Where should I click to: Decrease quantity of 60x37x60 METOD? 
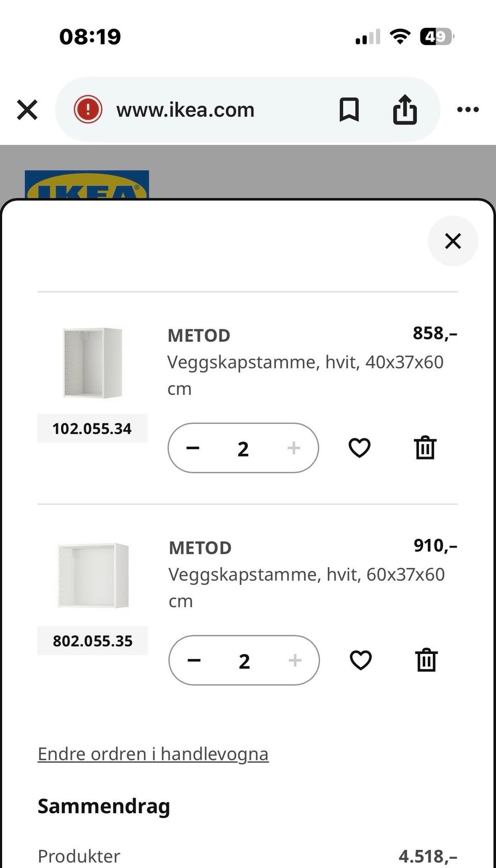(x=194, y=660)
